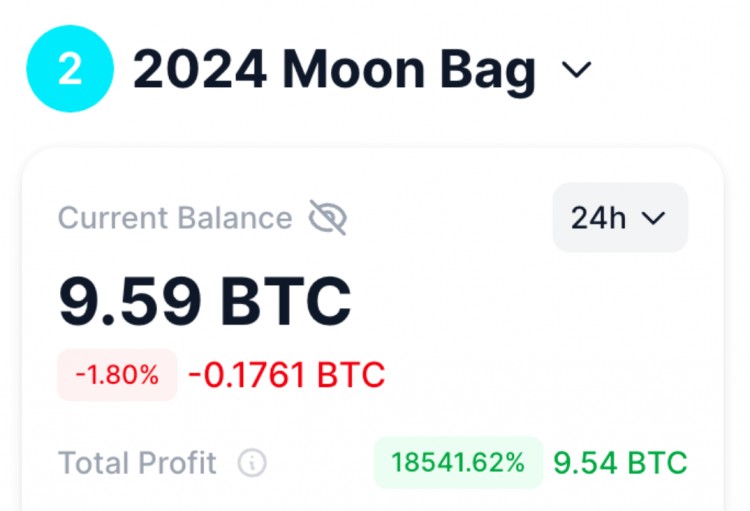The image size is (750, 511).
Task: Click the BTC unit after -0.1761
Action: click(x=350, y=375)
